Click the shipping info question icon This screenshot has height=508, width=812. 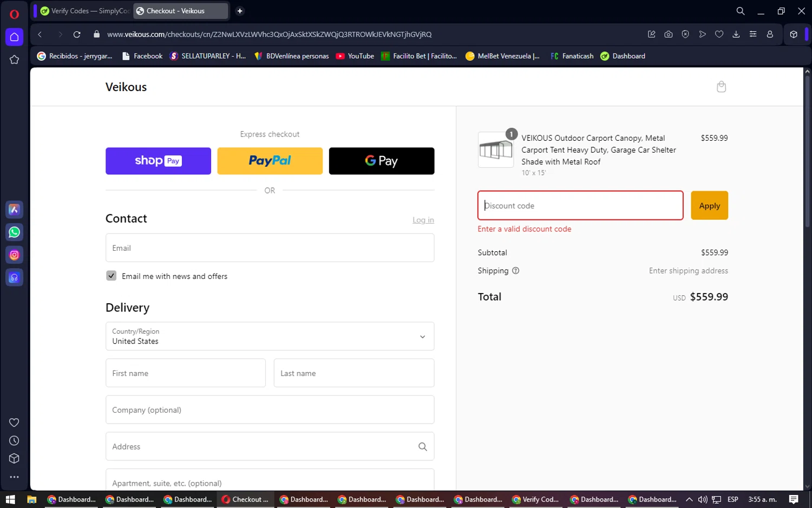515,271
